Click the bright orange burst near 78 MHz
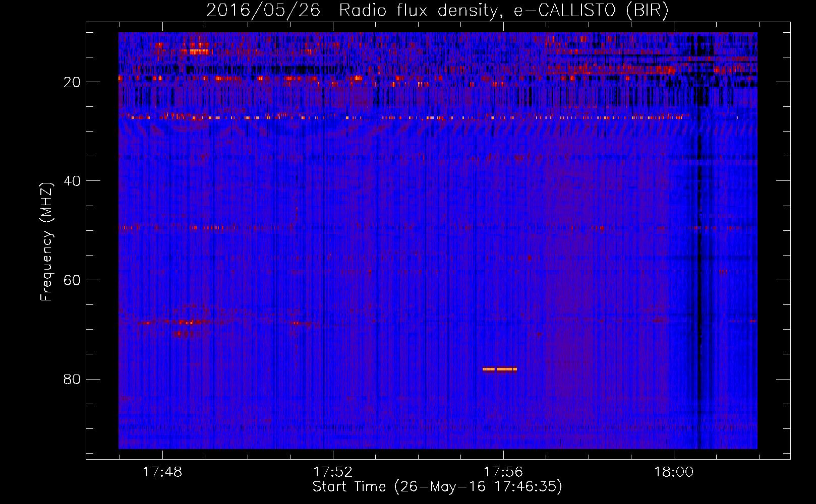 pyautogui.click(x=500, y=369)
